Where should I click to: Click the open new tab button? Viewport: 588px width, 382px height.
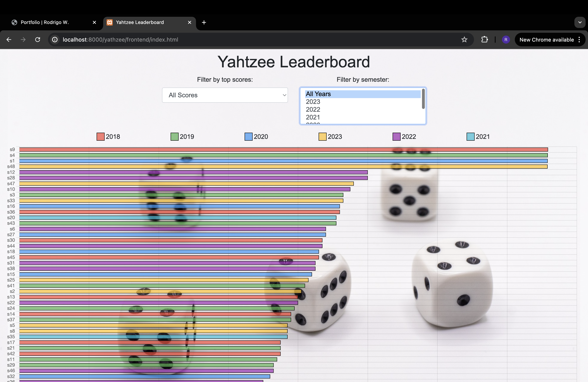[x=204, y=22]
